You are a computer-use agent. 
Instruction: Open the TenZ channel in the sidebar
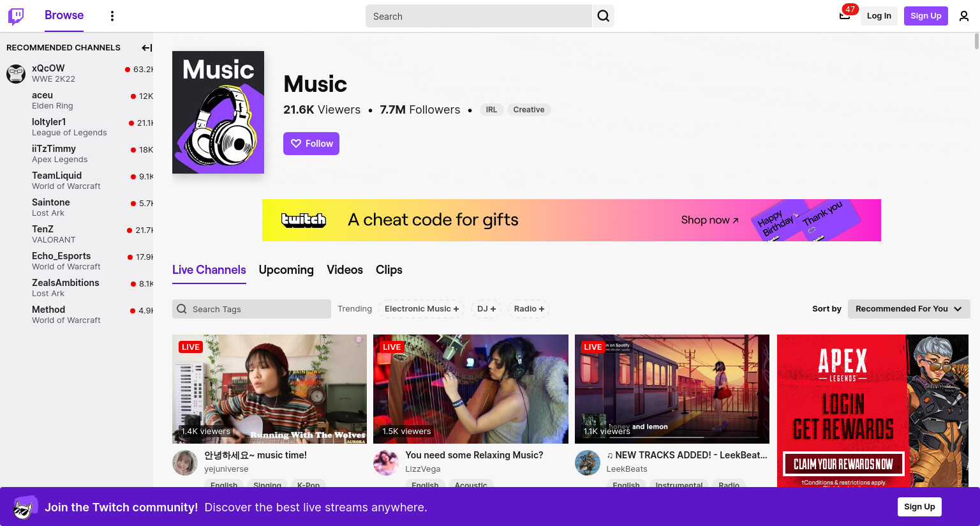(77, 234)
